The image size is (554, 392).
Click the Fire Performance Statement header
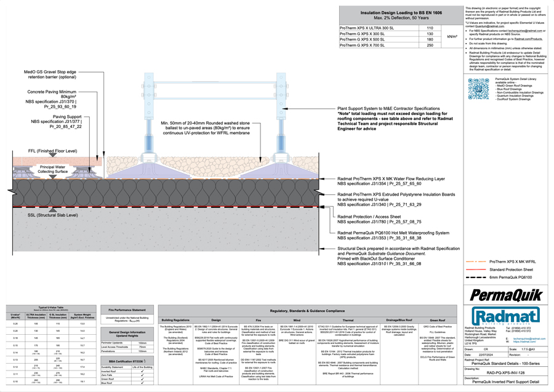click(x=127, y=310)
